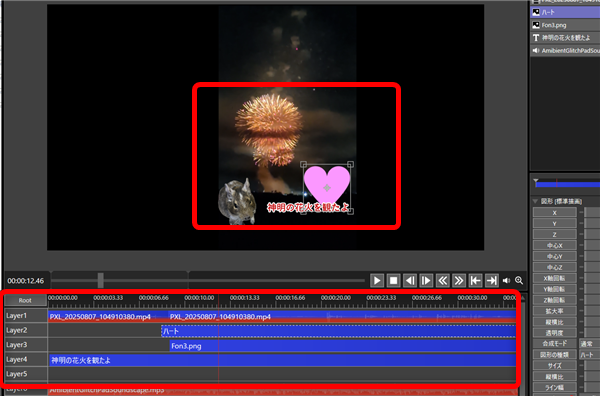Click the red 神明の花火を観たよ caption in preview
Image resolution: width=600 pixels, height=396 pixels.
[x=308, y=208]
